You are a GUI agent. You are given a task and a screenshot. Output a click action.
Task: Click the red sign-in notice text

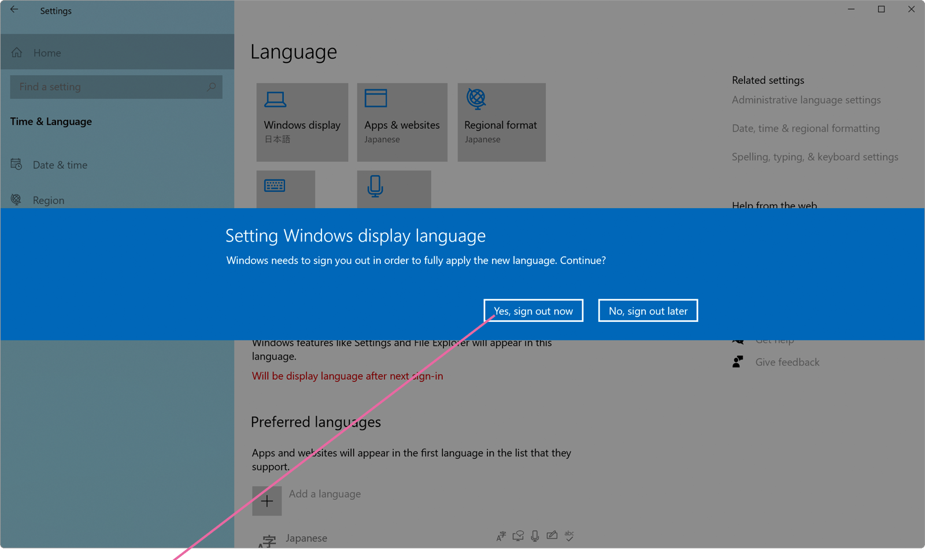347,376
